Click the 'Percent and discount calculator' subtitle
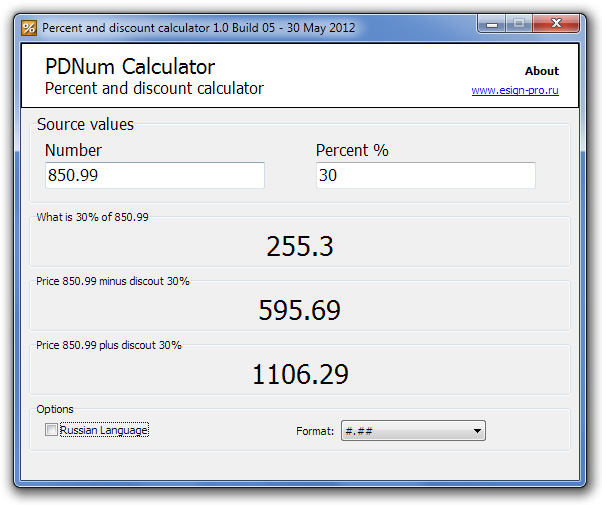 (154, 88)
